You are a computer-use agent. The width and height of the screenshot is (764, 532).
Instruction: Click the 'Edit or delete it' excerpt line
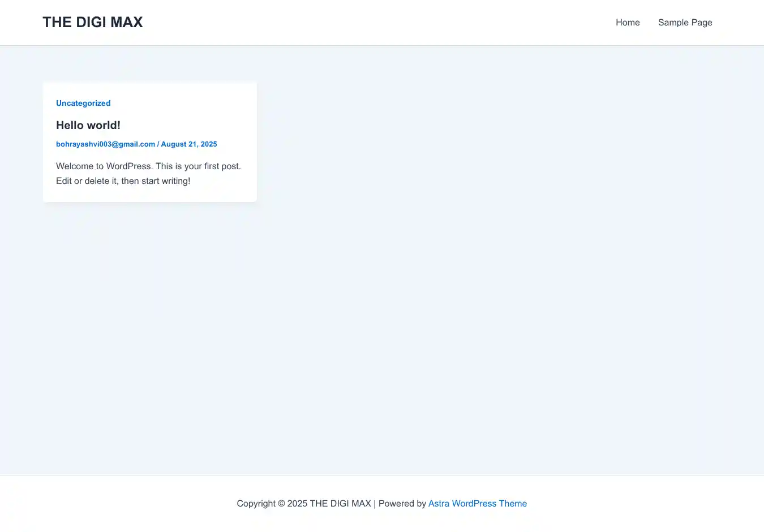[x=123, y=181]
